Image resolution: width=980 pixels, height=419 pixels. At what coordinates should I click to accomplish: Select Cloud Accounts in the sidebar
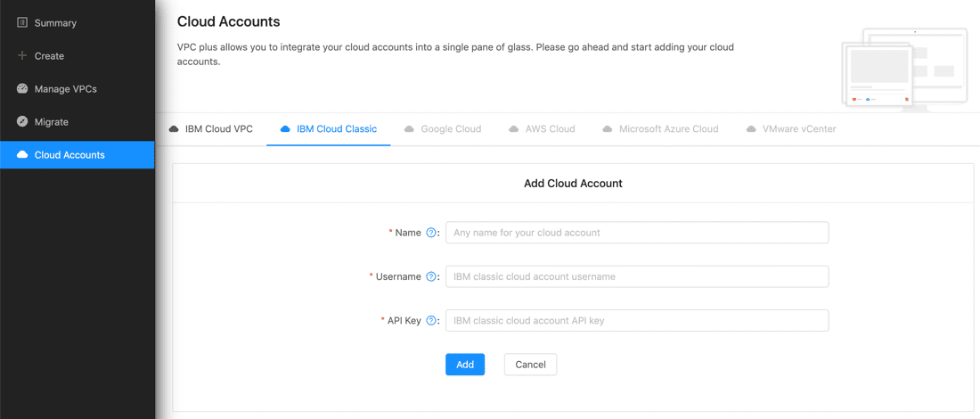click(78, 155)
